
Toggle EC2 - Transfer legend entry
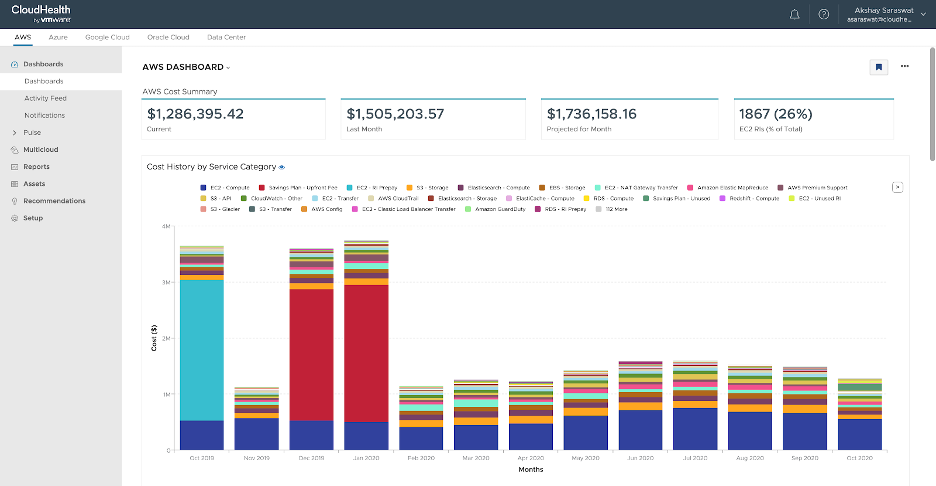coord(335,199)
